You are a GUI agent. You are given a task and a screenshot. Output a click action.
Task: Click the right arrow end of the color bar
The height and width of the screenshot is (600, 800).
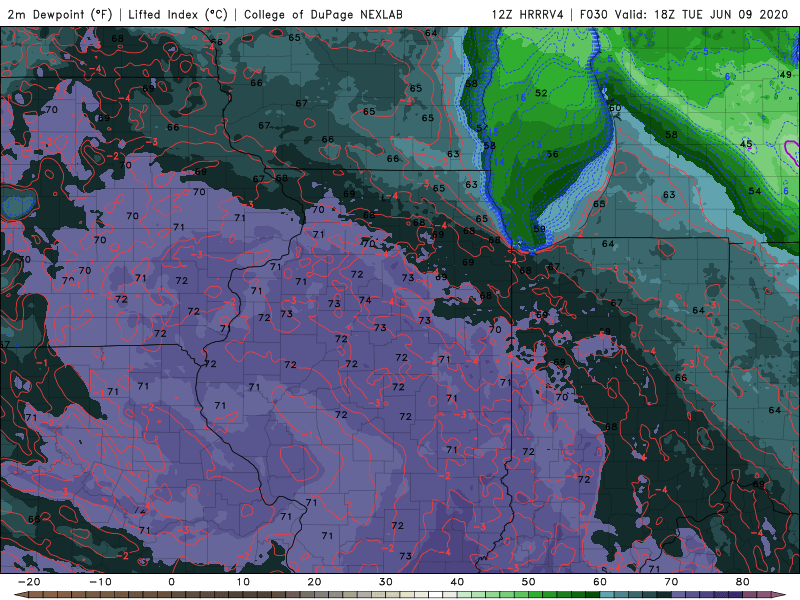point(779,595)
